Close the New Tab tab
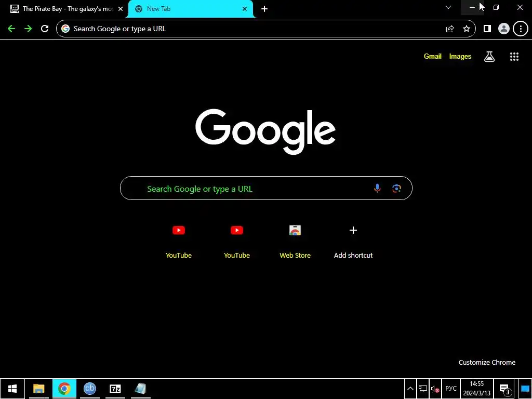Screen dimensions: 532x399 click(245, 9)
